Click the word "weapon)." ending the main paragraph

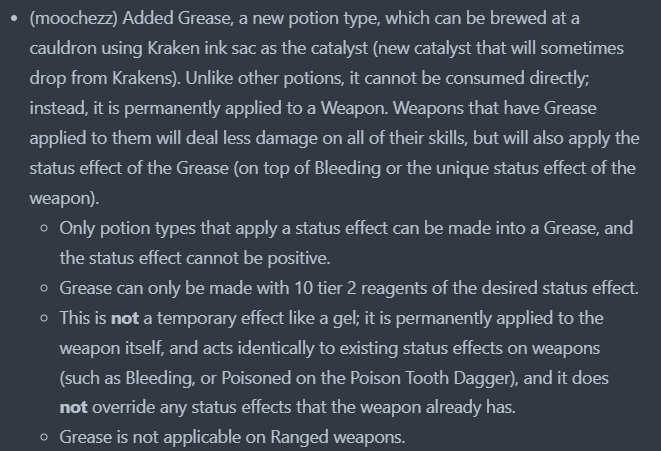click(64, 198)
